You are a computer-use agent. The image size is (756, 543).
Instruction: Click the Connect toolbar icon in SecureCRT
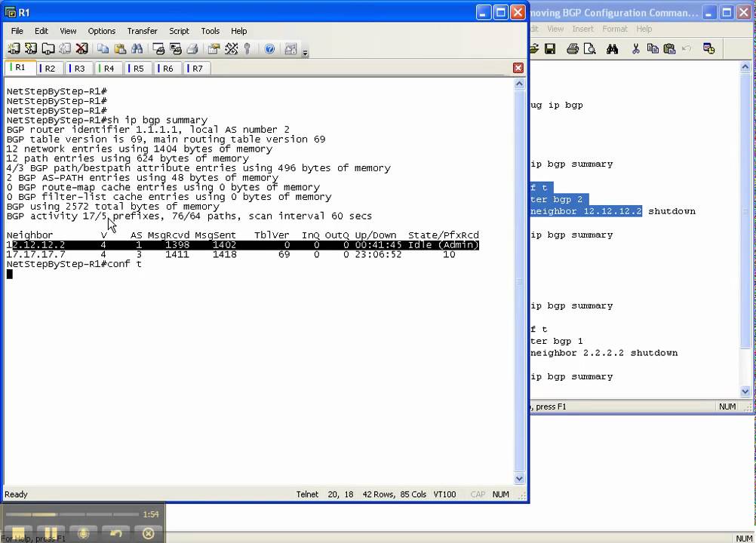click(x=14, y=48)
